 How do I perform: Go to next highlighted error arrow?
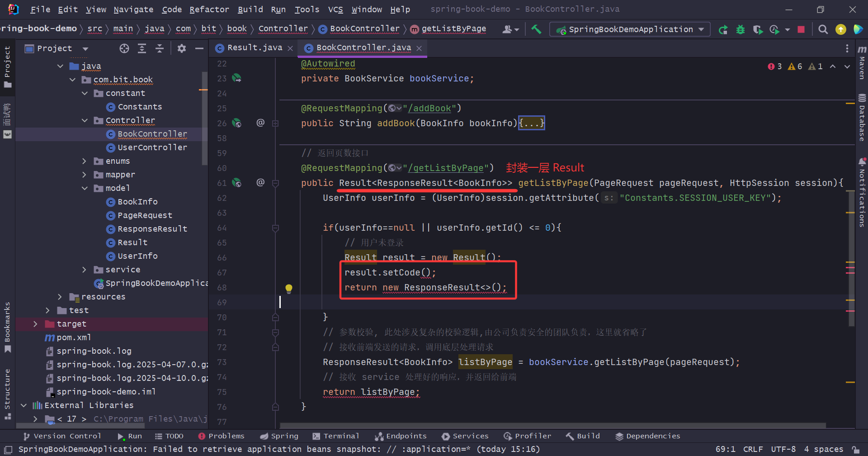[847, 66]
